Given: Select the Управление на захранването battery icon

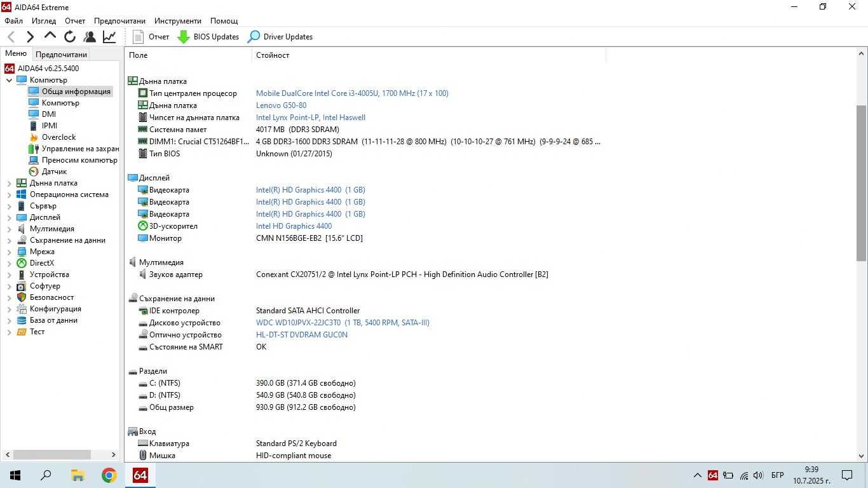Looking at the screenshot, I should pos(34,149).
